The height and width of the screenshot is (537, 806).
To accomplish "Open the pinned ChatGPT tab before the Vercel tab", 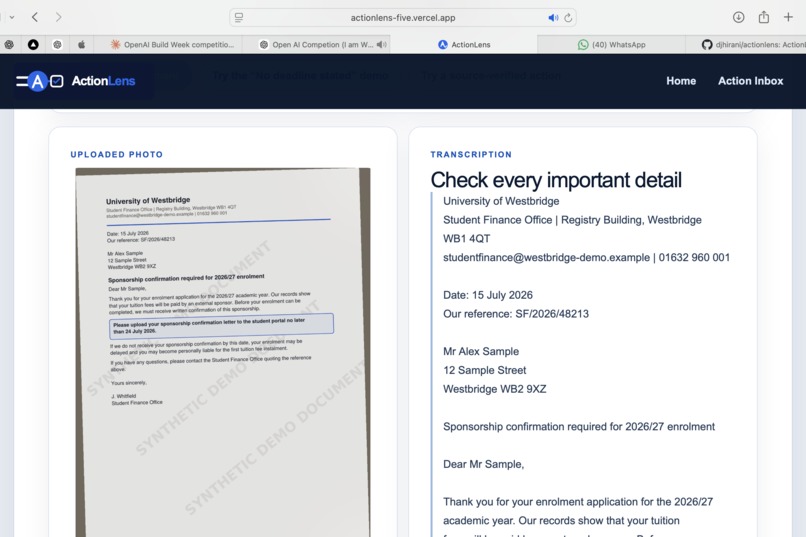I will click(x=9, y=45).
